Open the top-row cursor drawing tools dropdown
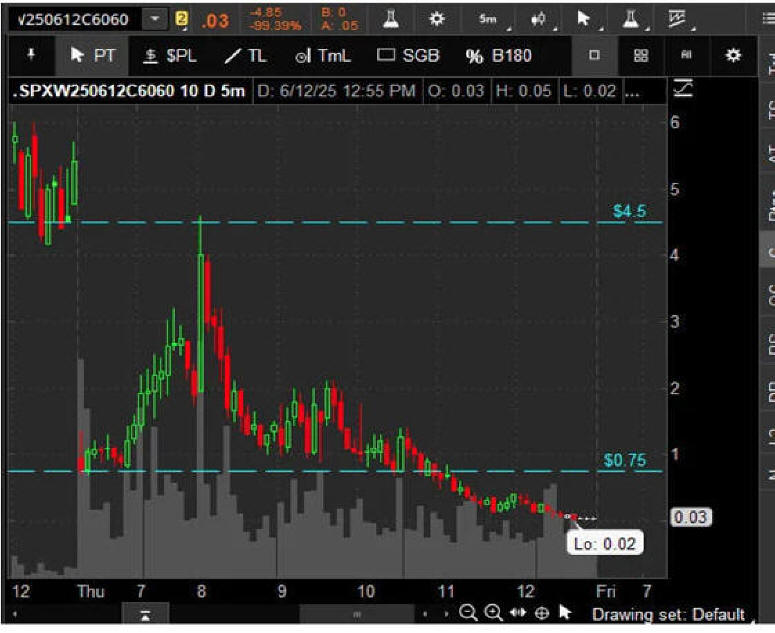This screenshot has height=633, width=775. pyautogui.click(x=584, y=19)
